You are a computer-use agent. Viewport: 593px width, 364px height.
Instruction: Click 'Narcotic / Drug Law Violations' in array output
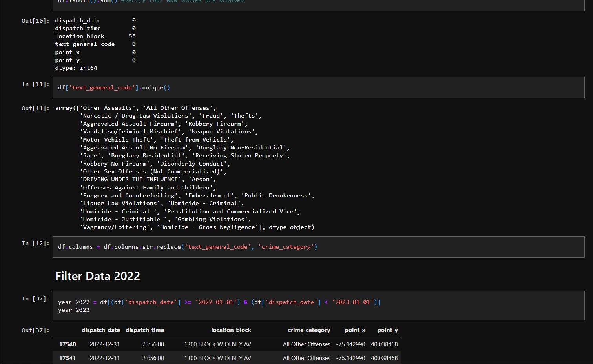click(x=136, y=116)
